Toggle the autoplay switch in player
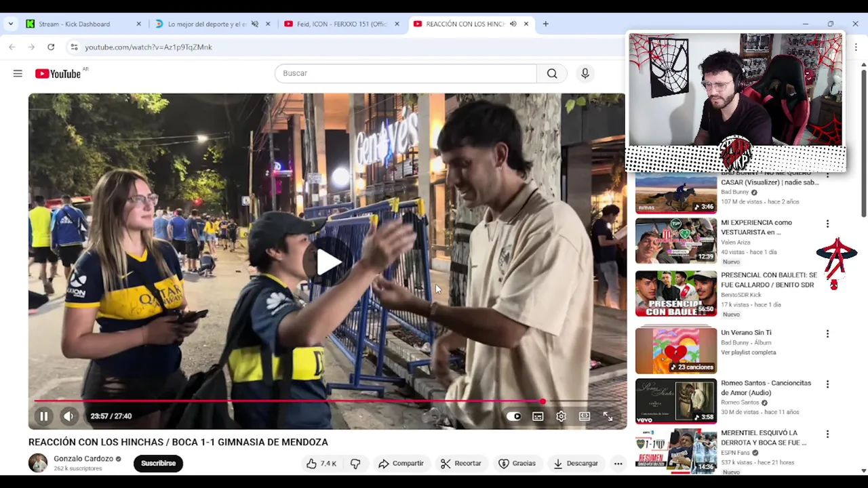This screenshot has width=868, height=488. point(514,416)
